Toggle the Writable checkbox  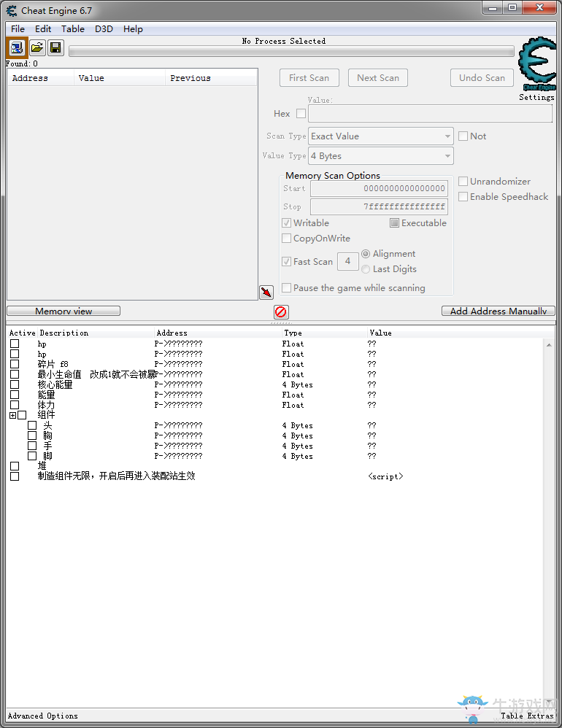[x=287, y=223]
